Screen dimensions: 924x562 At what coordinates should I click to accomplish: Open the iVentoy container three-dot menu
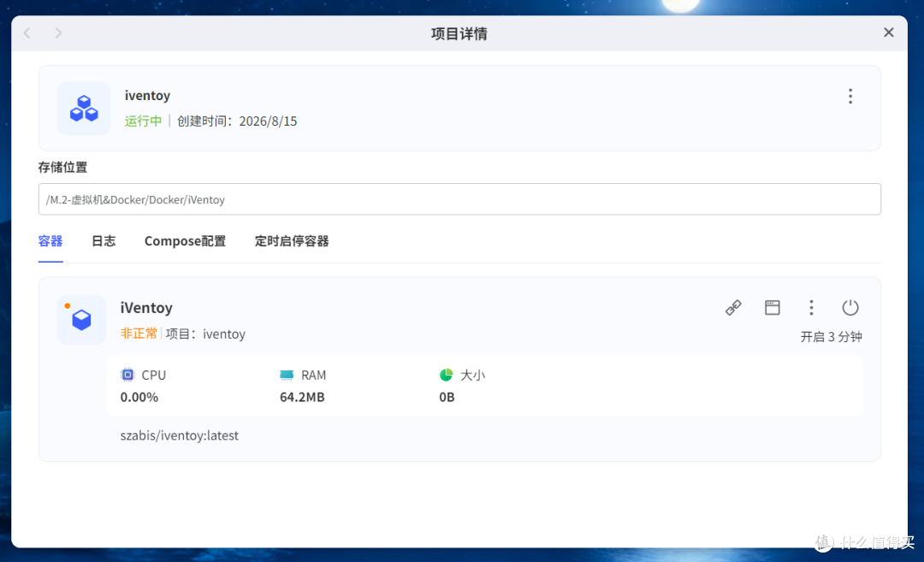point(811,307)
